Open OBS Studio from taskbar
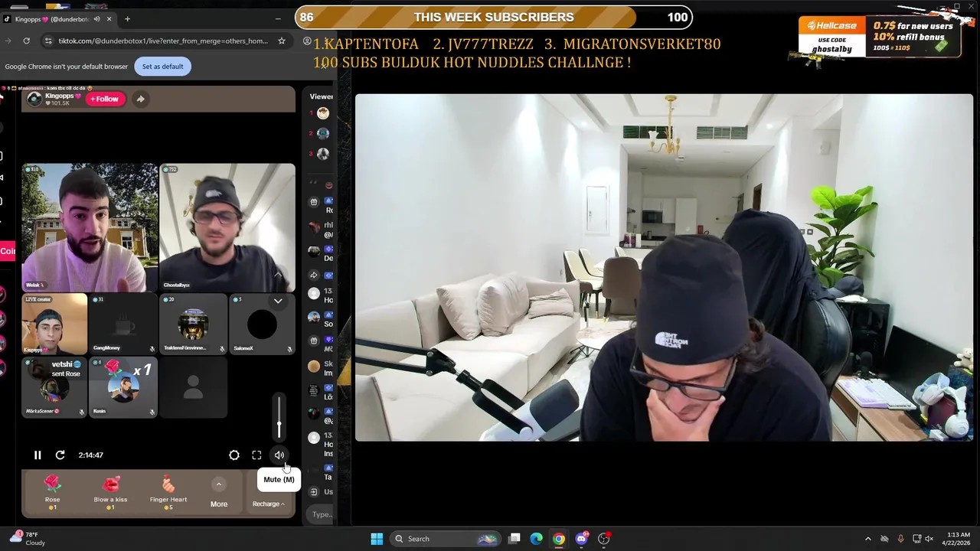 tap(604, 539)
